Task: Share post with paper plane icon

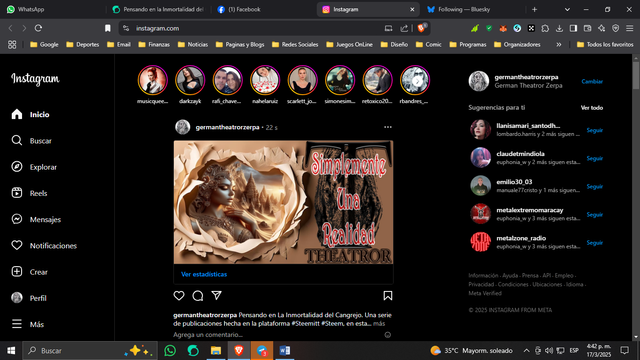Action: [216, 296]
